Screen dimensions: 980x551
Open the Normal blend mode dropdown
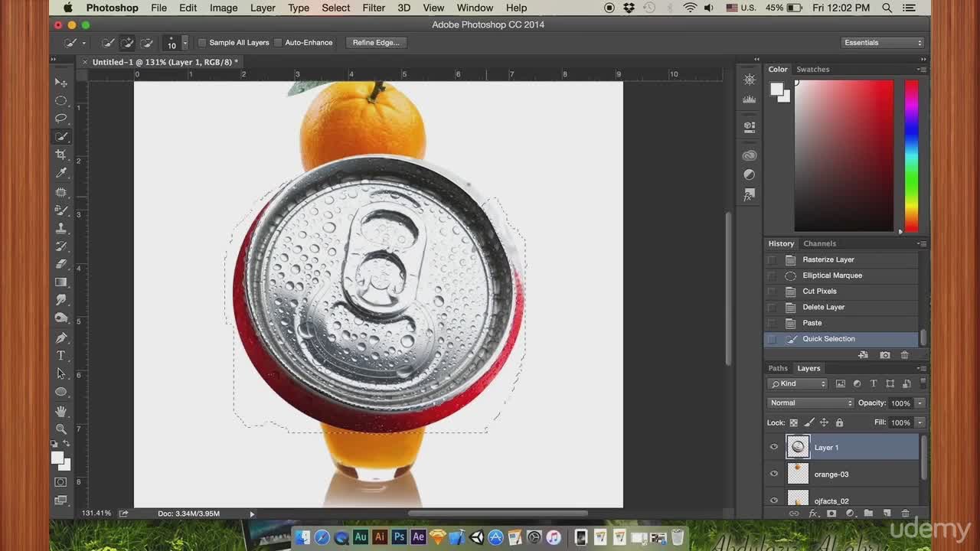click(x=811, y=403)
